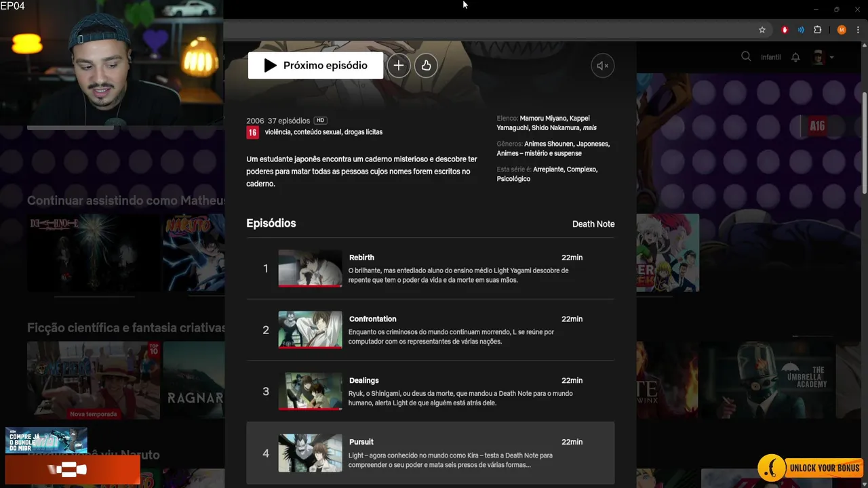Open One Piece card with Nova temporada
The width and height of the screenshot is (868, 488).
click(94, 380)
